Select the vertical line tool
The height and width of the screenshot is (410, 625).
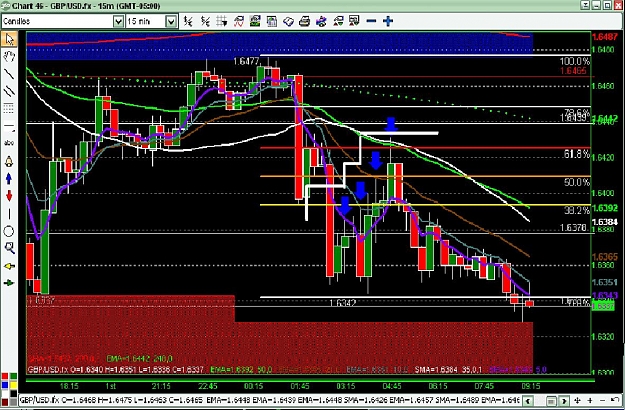9,214
